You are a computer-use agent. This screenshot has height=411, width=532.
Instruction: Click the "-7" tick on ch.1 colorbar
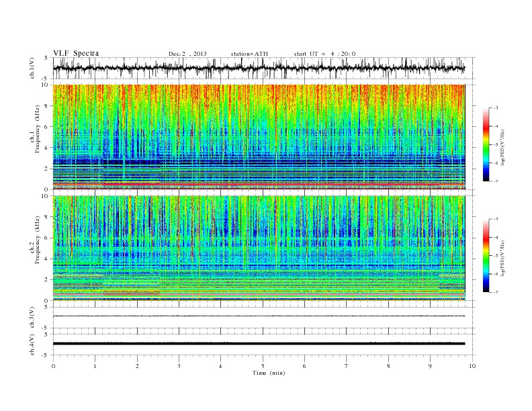496,181
